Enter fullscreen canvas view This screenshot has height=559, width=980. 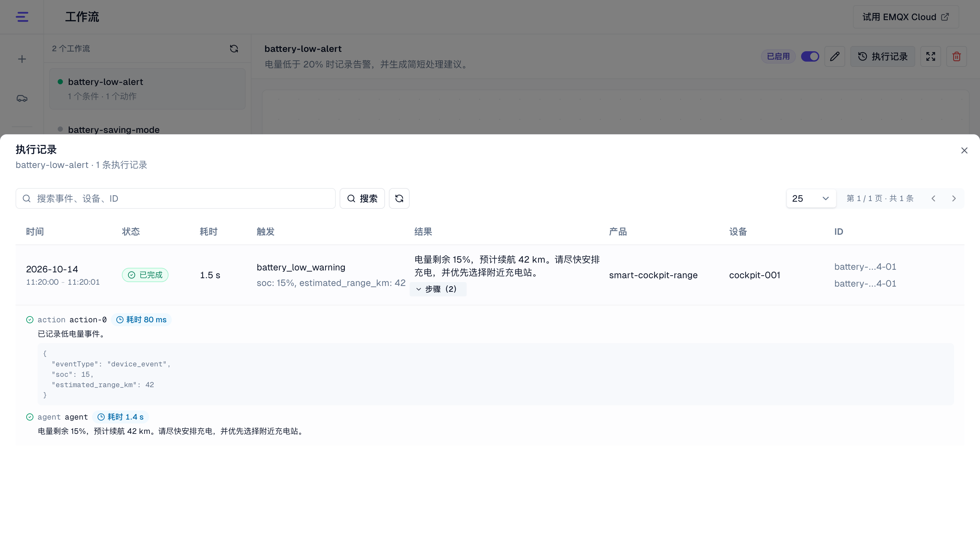(x=930, y=56)
